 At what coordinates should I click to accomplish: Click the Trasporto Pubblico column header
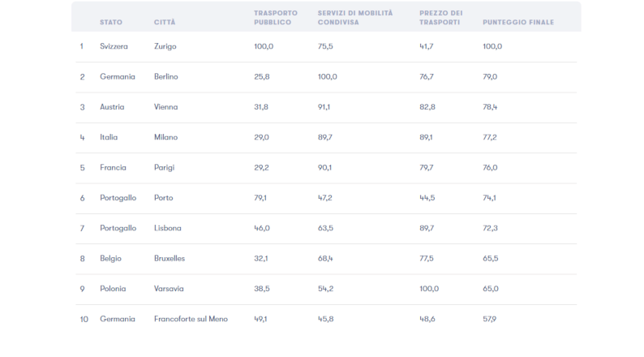275,18
